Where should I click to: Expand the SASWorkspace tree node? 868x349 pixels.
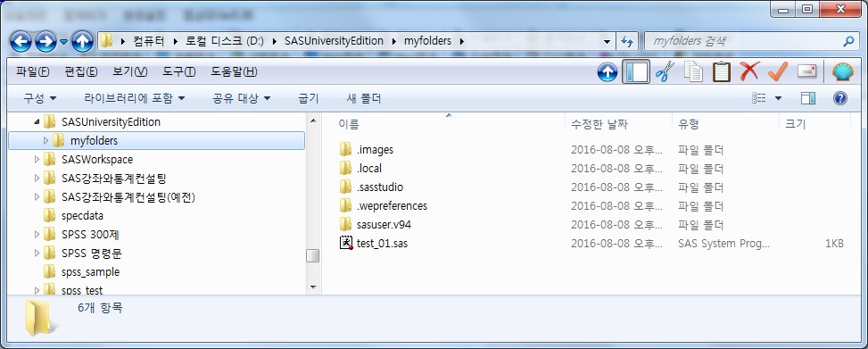point(37,160)
